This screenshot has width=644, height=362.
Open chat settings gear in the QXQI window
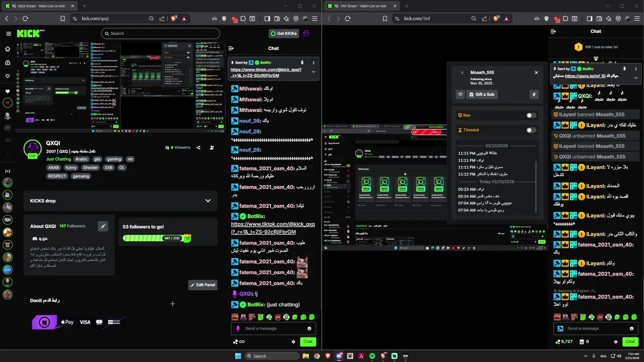[x=293, y=342]
